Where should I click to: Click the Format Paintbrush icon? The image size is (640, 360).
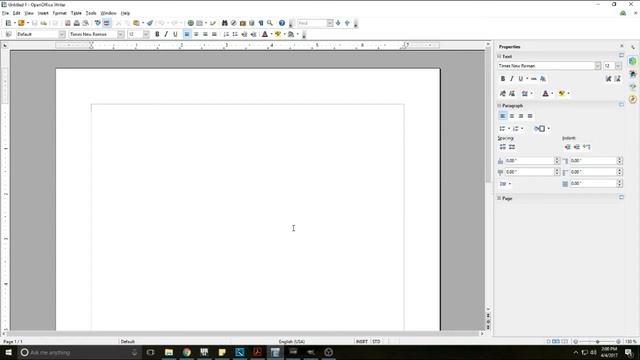click(150, 23)
